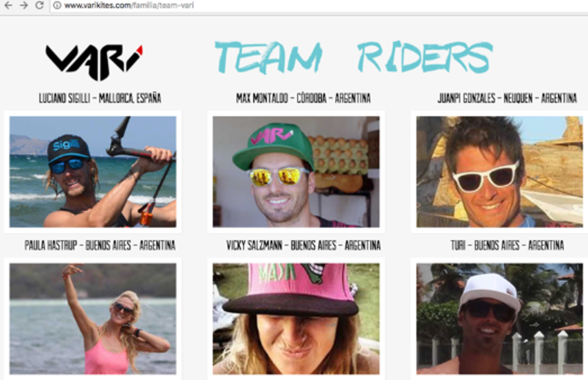Click the Turi - Buenos Aires label

[x=507, y=245]
